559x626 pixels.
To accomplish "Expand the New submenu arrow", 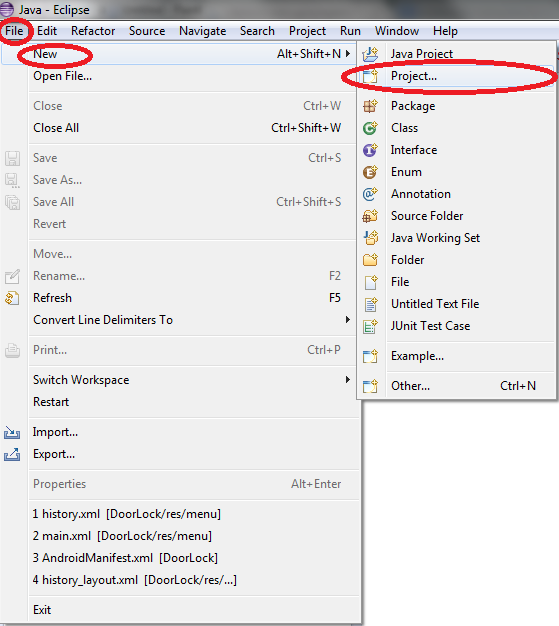I will coord(348,53).
